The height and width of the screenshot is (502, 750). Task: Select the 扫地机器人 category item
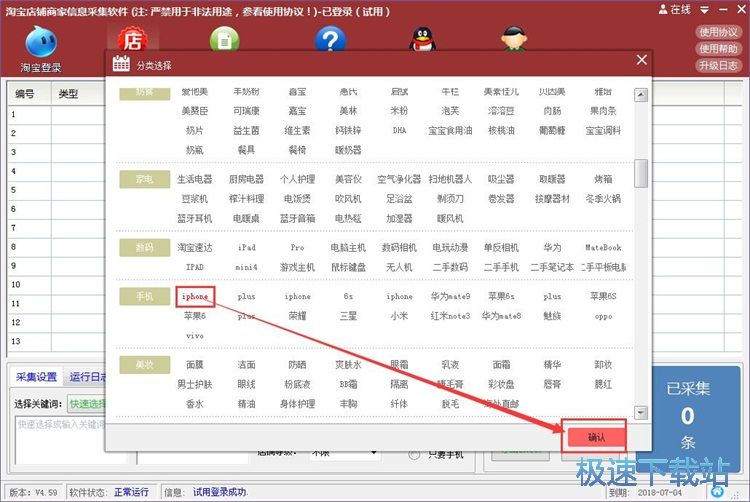tap(450, 179)
